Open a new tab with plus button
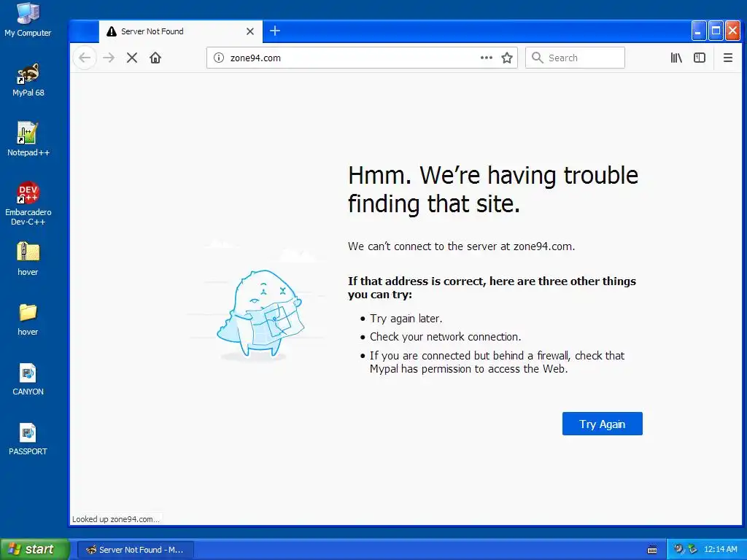Viewport: 747px width, 560px height. tap(275, 31)
